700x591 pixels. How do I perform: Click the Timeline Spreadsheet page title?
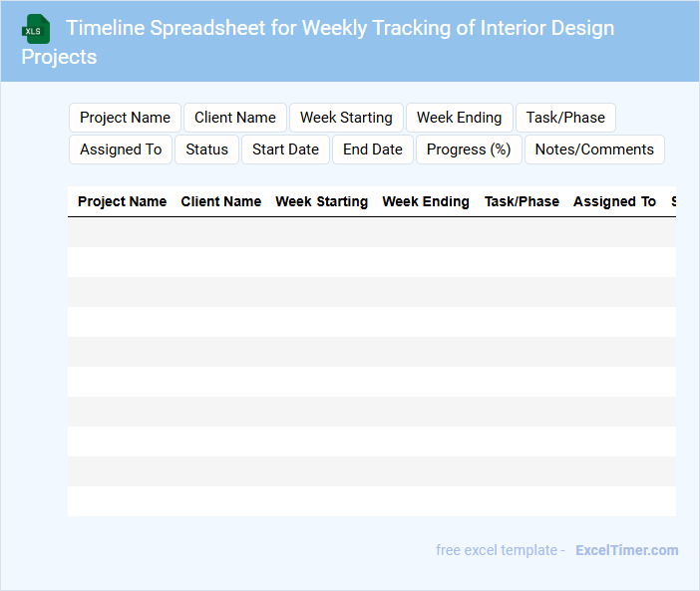[x=339, y=28]
